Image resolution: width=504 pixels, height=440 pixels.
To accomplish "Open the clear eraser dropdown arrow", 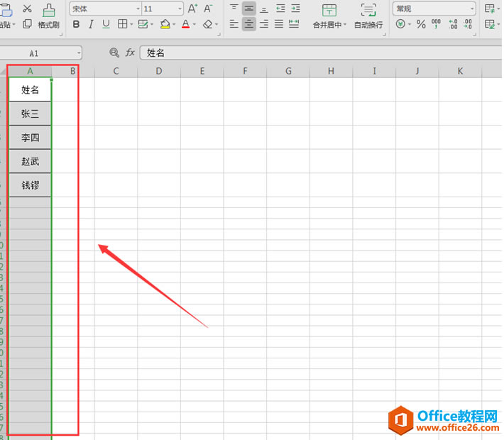I will pos(217,24).
